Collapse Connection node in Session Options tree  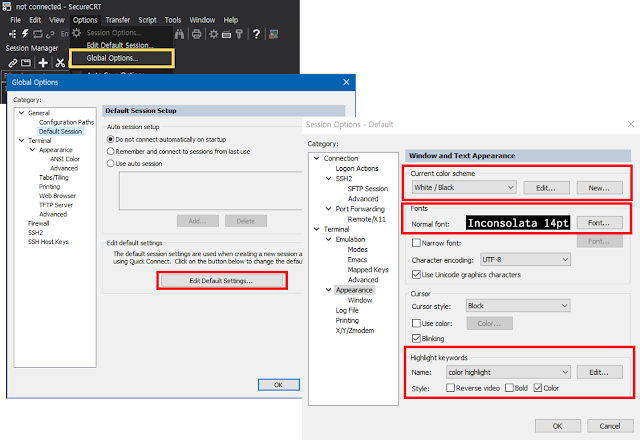(x=316, y=158)
